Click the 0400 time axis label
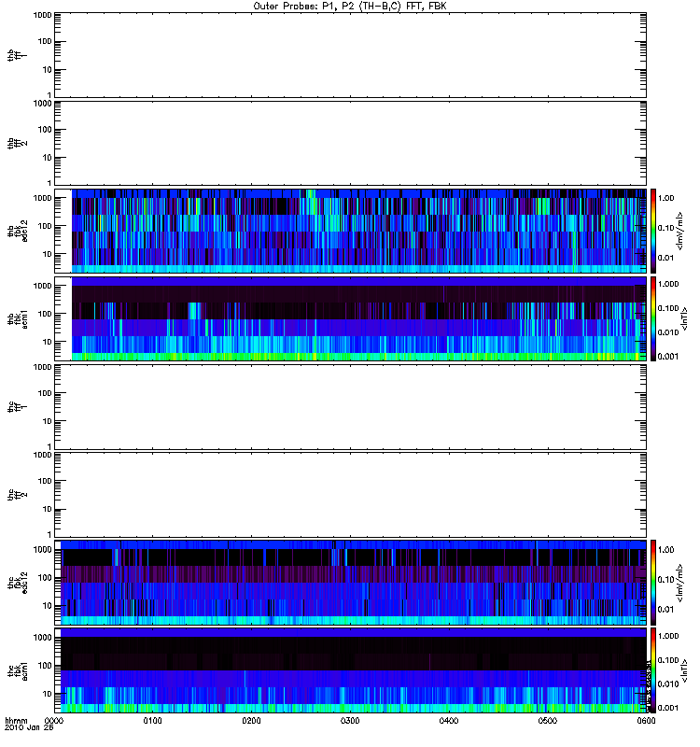The image size is (700, 747). coord(449,721)
